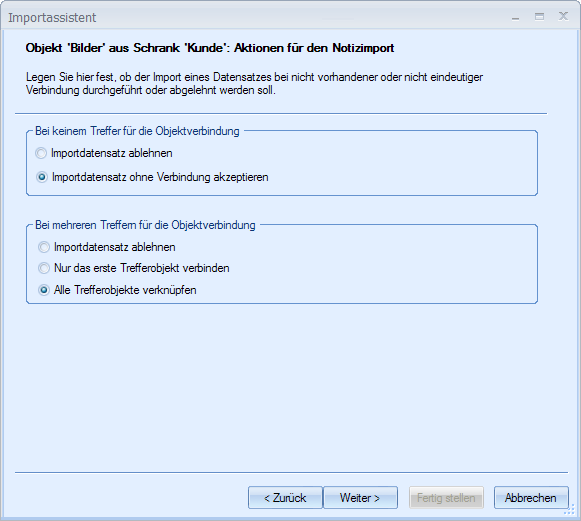Click the 'Nur das erste Trefferobjekt verbinden' label text

tap(142, 268)
